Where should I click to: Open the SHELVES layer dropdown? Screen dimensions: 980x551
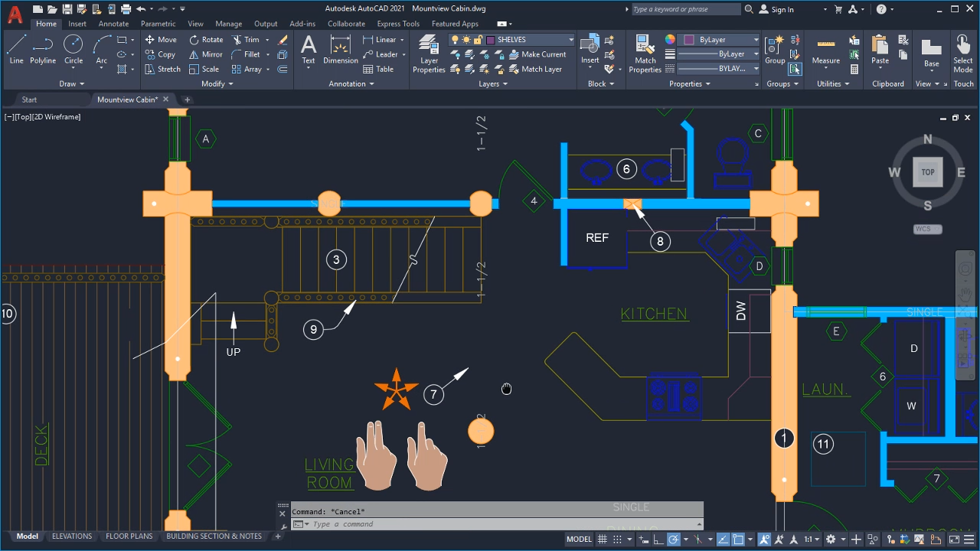[x=570, y=39]
